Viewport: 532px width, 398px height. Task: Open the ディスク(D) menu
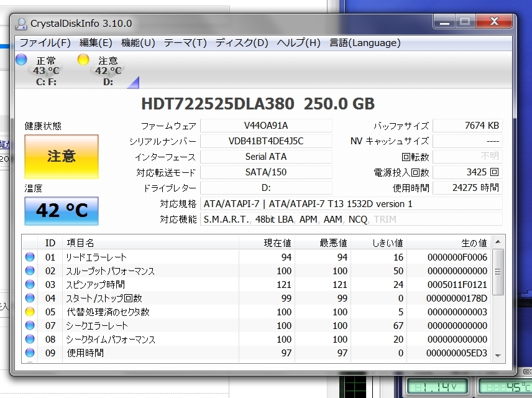(242, 43)
